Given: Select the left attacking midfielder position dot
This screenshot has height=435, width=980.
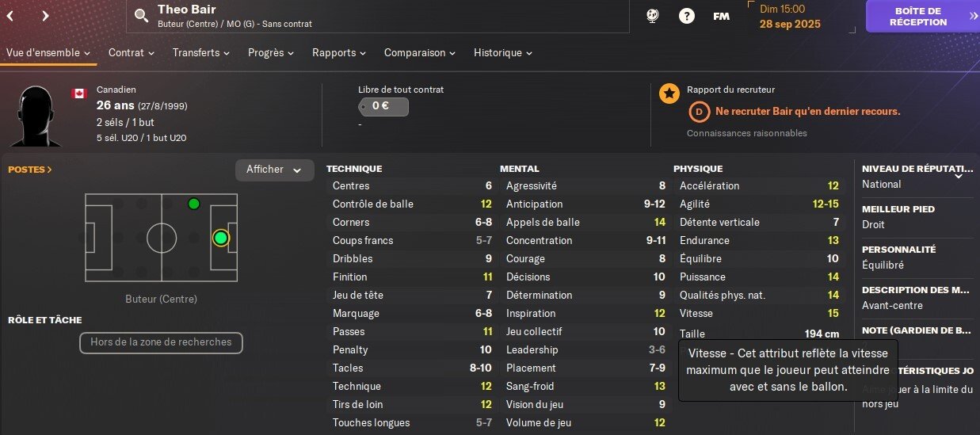Looking at the screenshot, I should click(x=193, y=204).
